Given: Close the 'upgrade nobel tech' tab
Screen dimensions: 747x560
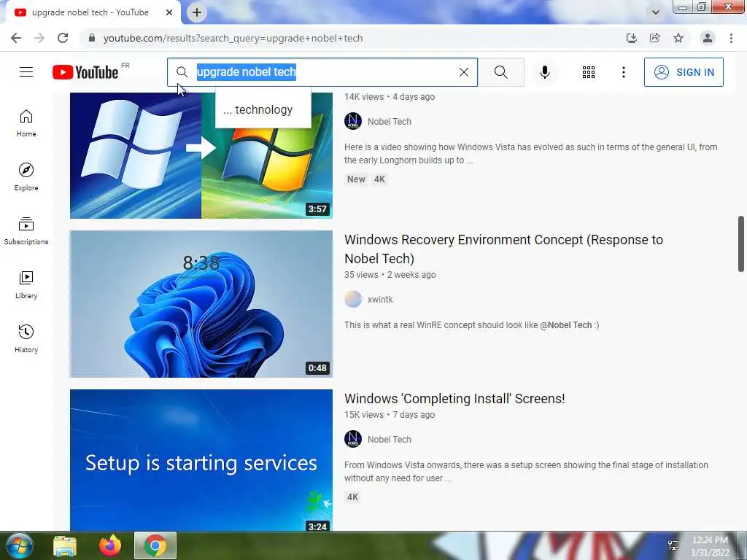Looking at the screenshot, I should [169, 12].
